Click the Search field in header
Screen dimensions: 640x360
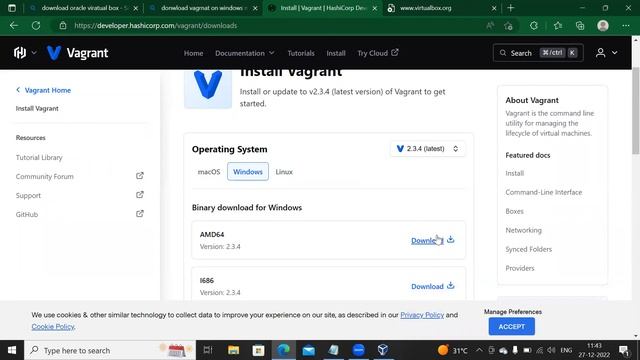tap(538, 53)
